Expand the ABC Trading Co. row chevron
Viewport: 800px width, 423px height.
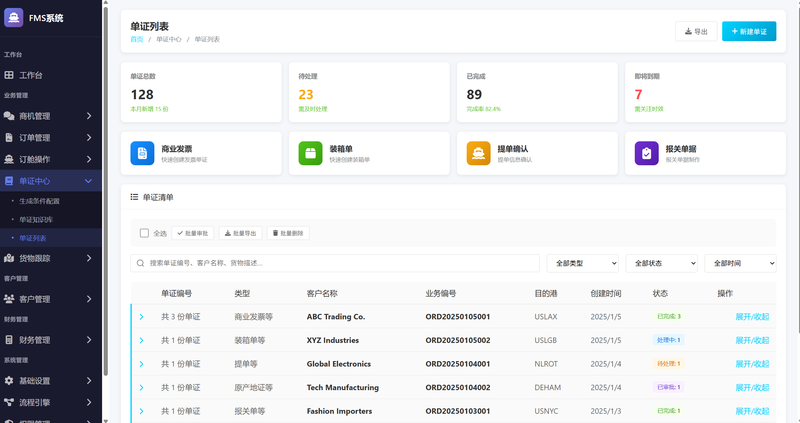tap(142, 317)
